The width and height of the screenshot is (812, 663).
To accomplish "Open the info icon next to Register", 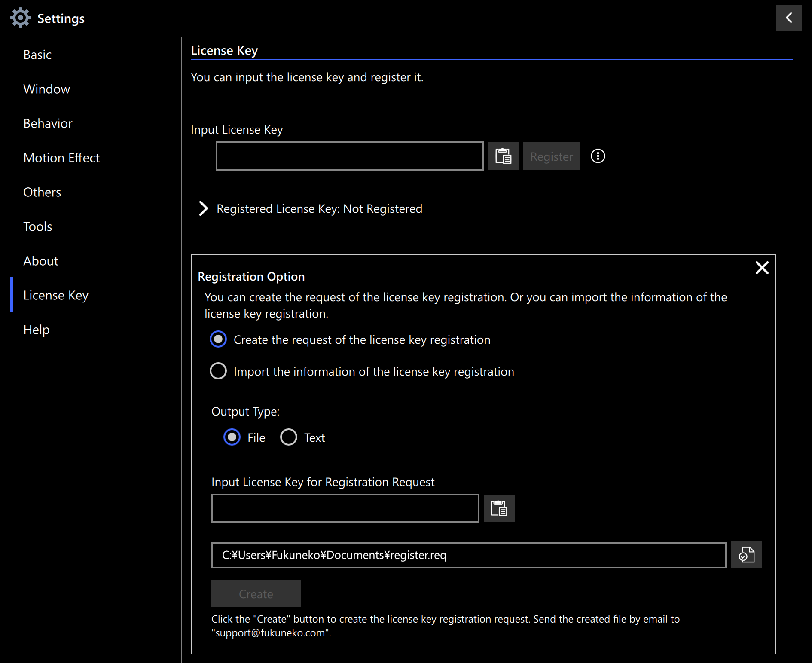I will [x=598, y=156].
